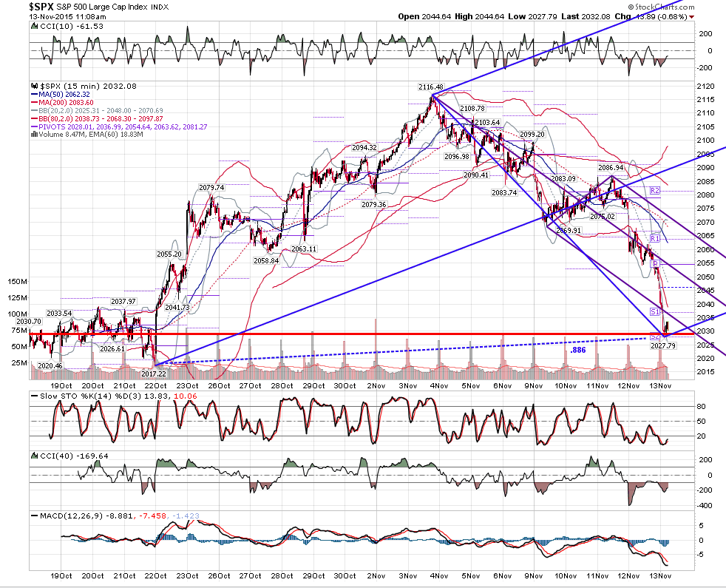Image resolution: width=726 pixels, height=588 pixels.
Task: Click the 13-Nov-2015 11:08am timestamp
Action: click(67, 17)
